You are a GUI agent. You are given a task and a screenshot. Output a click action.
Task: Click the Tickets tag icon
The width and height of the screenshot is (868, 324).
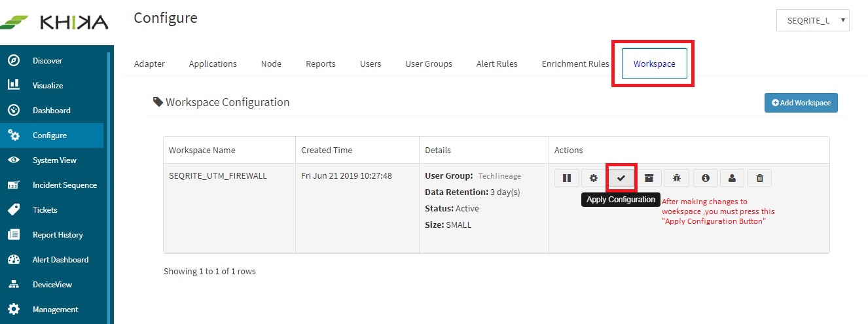[x=13, y=210]
